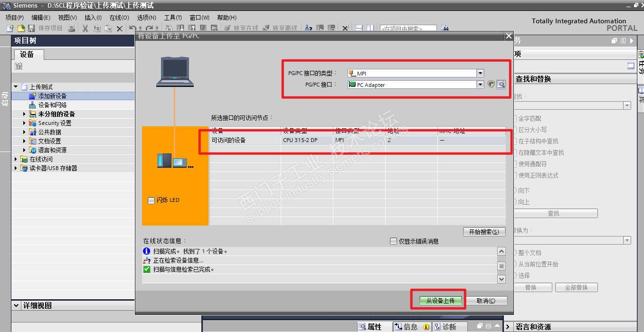This screenshot has height=332, width=644.
Task: Click the 添加新设备 star icon
Action: pyautogui.click(x=32, y=96)
